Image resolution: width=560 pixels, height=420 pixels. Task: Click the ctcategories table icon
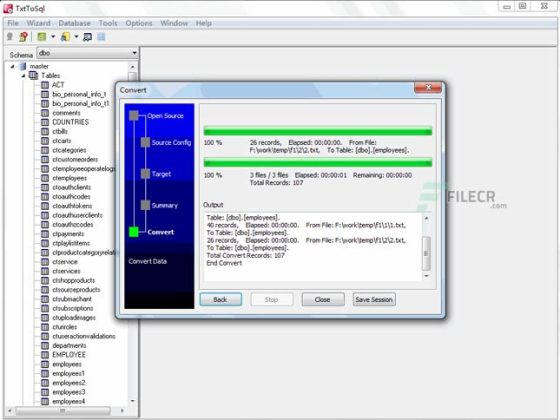(x=45, y=150)
